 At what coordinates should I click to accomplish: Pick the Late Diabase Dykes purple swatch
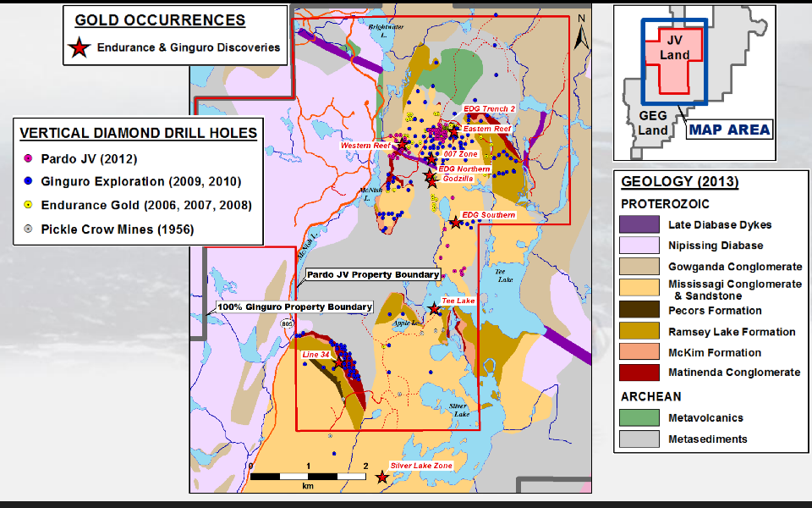click(x=639, y=225)
